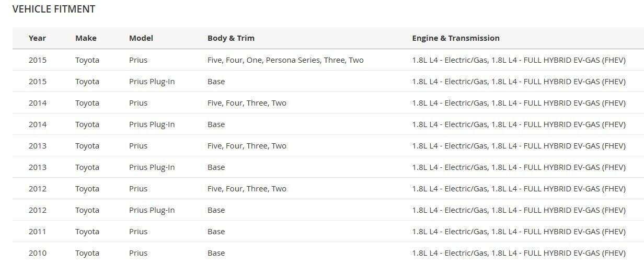Screen dimensions: 644x263
Task: Click engine description in the 2010 row
Action: click(519, 253)
